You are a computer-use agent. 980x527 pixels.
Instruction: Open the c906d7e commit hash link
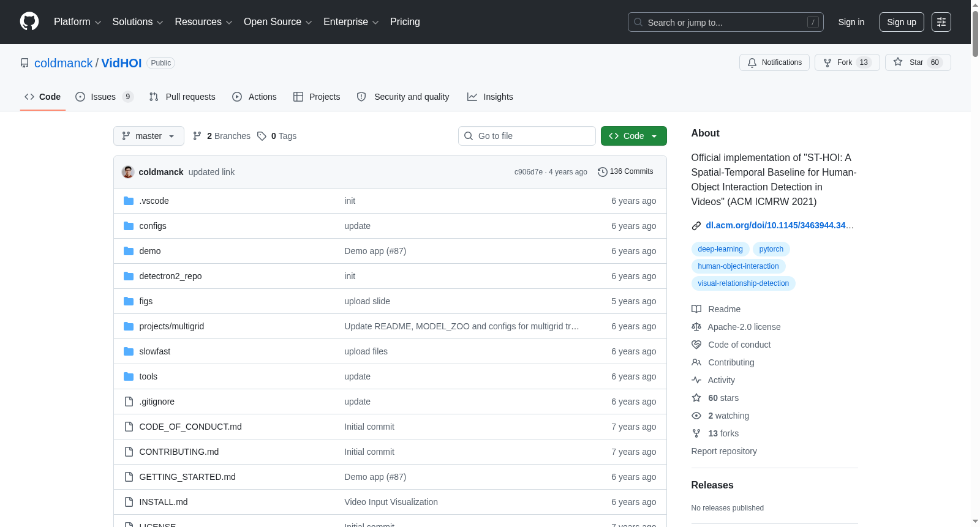click(x=529, y=172)
